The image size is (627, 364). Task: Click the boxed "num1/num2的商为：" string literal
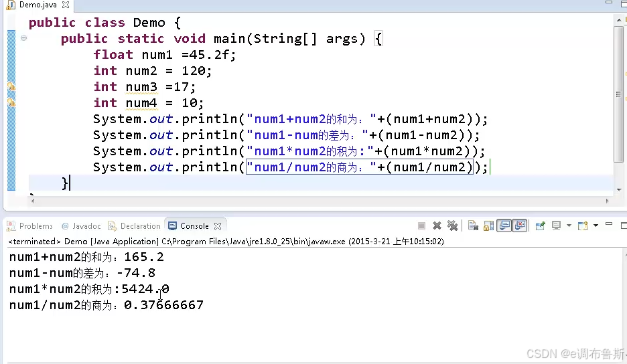311,167
